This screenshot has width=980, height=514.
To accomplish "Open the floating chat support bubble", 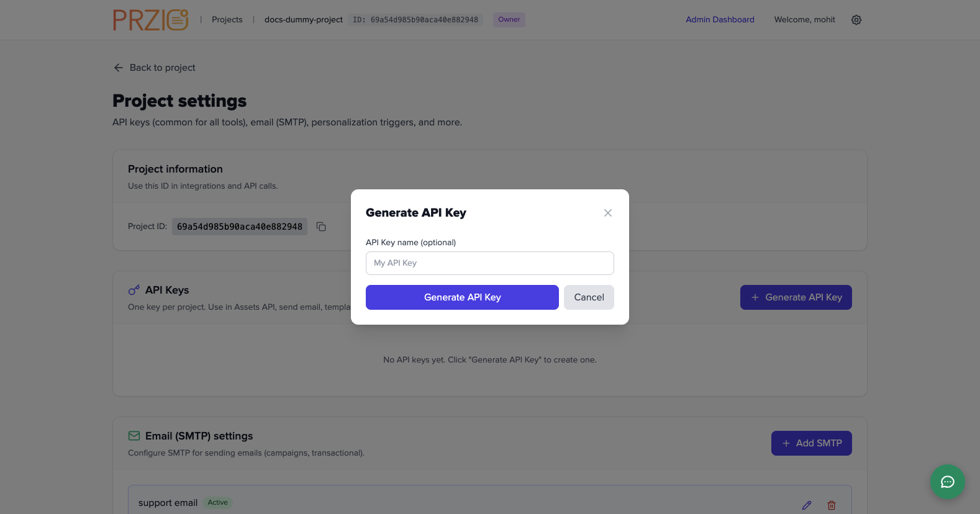I will pyautogui.click(x=947, y=482).
